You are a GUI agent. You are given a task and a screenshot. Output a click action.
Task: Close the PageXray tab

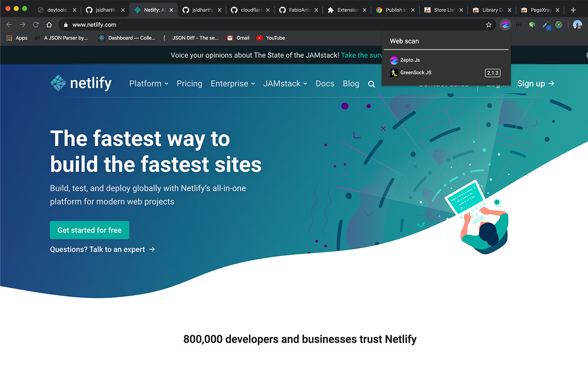558,10
